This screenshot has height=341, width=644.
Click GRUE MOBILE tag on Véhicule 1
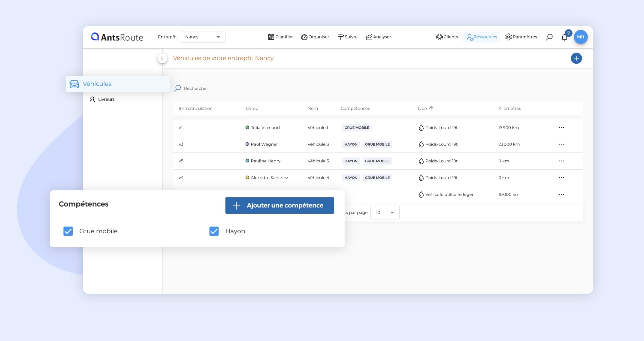pyautogui.click(x=357, y=128)
